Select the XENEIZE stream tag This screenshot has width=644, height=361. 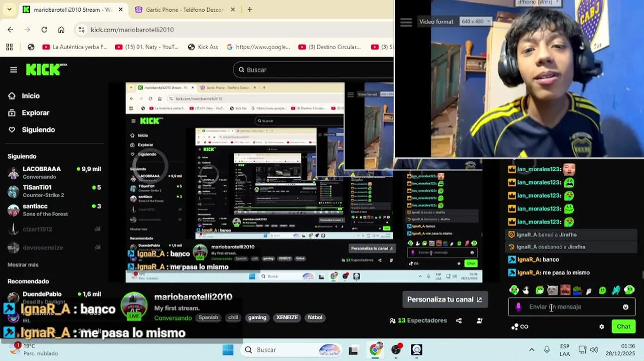click(287, 317)
